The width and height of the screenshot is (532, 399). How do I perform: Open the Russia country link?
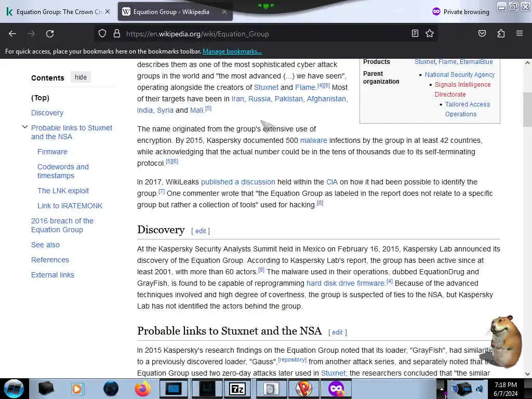(259, 99)
